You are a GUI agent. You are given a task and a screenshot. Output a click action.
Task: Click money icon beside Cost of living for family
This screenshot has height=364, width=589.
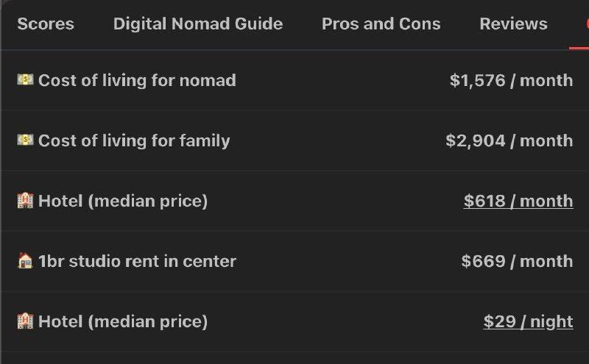tap(25, 140)
